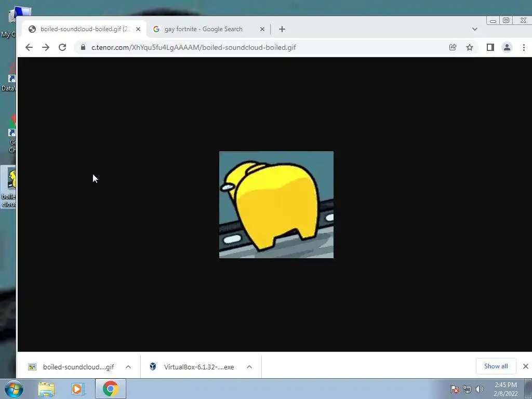The height and width of the screenshot is (399, 532).
Task: Open a new tab with plus button
Action: point(282,29)
